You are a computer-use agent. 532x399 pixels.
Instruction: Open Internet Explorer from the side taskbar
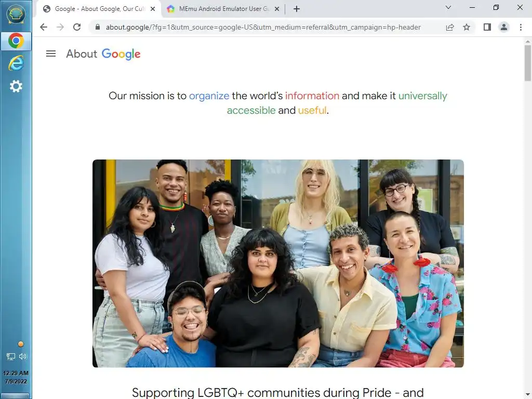[x=16, y=63]
